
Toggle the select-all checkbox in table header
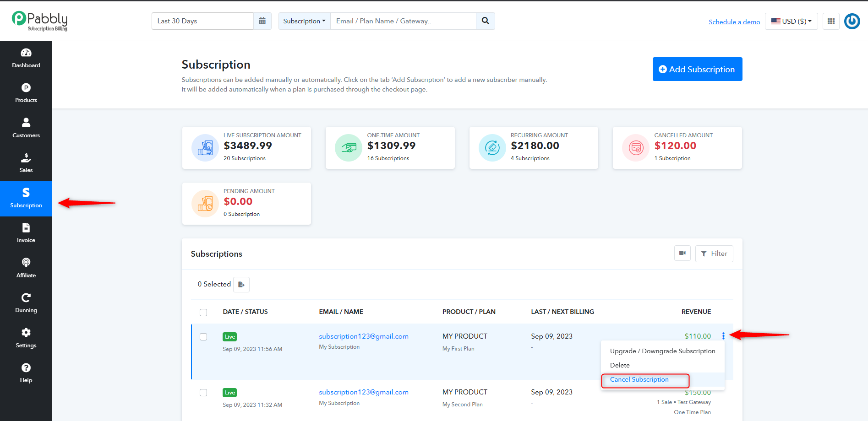tap(203, 313)
